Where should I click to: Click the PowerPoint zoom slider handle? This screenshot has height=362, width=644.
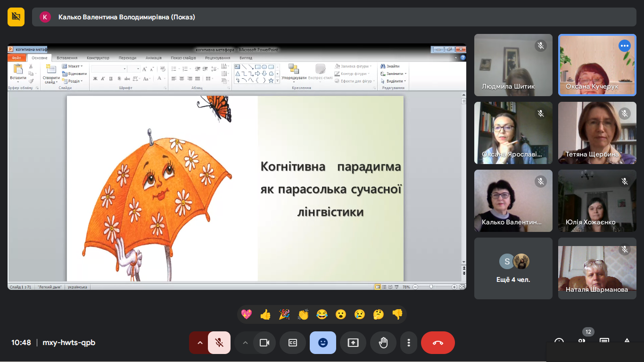coord(431,287)
